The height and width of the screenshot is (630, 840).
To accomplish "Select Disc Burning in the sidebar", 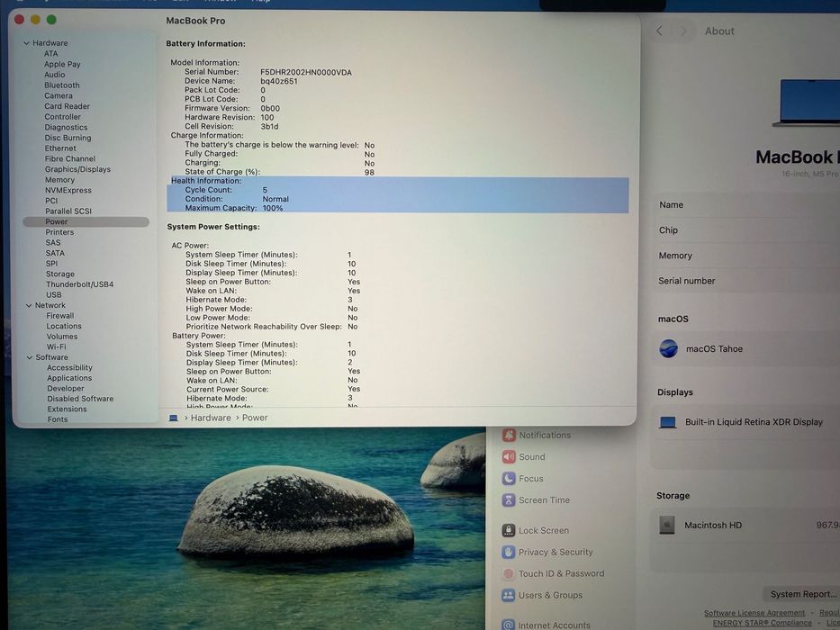I will pos(68,138).
